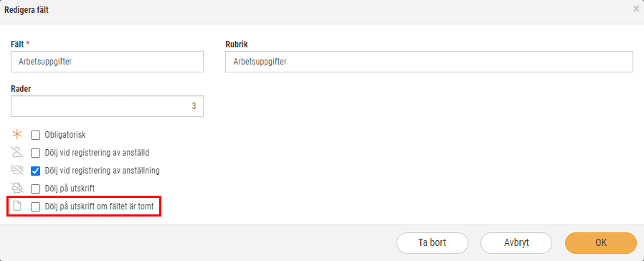Check Dölj vid registrering av anställd
The image size is (644, 261).
click(x=36, y=153)
